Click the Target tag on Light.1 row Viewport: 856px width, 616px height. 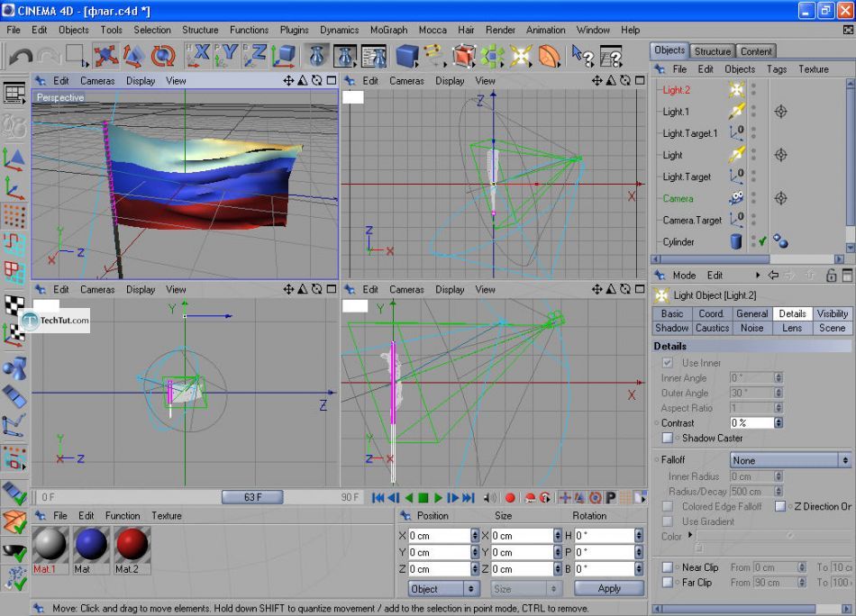coord(780,112)
